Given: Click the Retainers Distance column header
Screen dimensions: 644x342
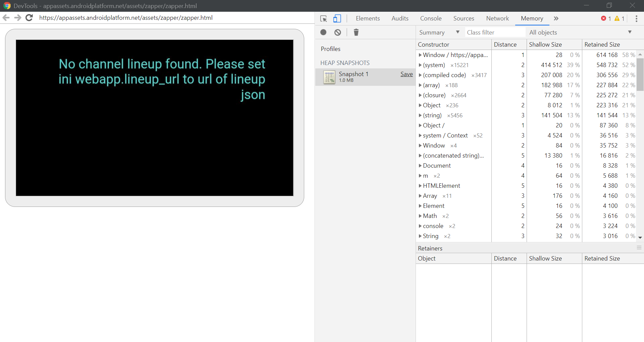Looking at the screenshot, I should 509,258.
